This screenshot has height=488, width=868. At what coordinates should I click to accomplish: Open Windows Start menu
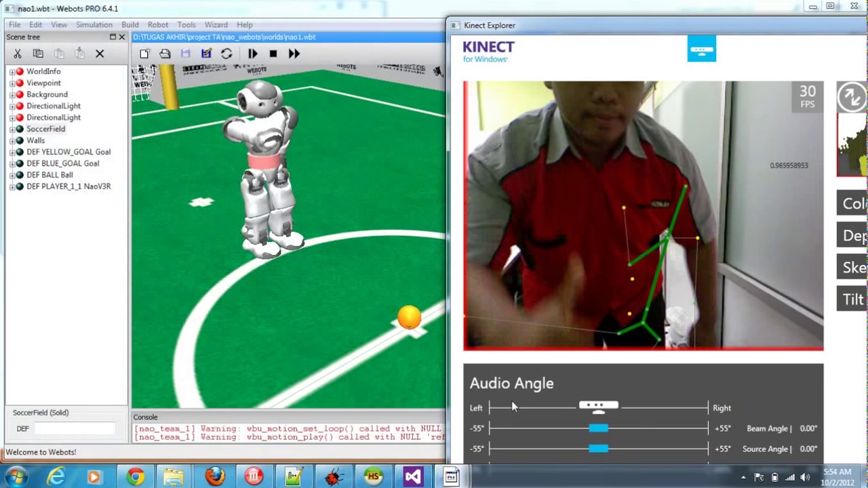pos(15,477)
